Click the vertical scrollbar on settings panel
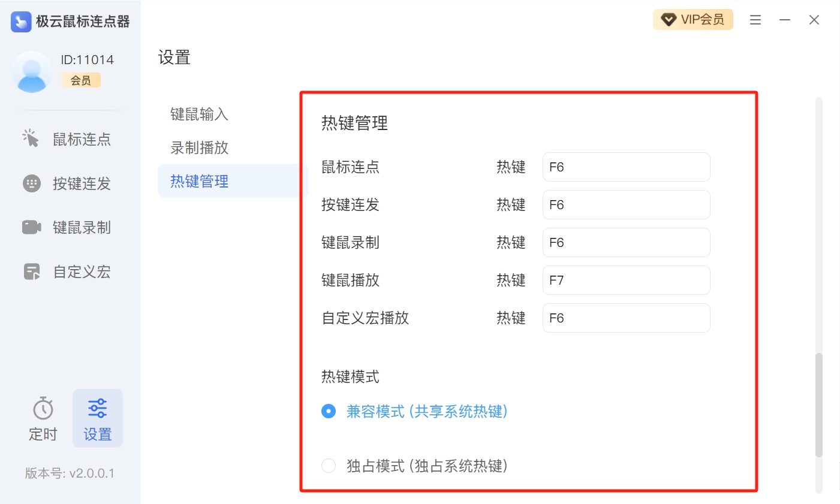The height and width of the screenshot is (504, 840). pyautogui.click(x=818, y=405)
